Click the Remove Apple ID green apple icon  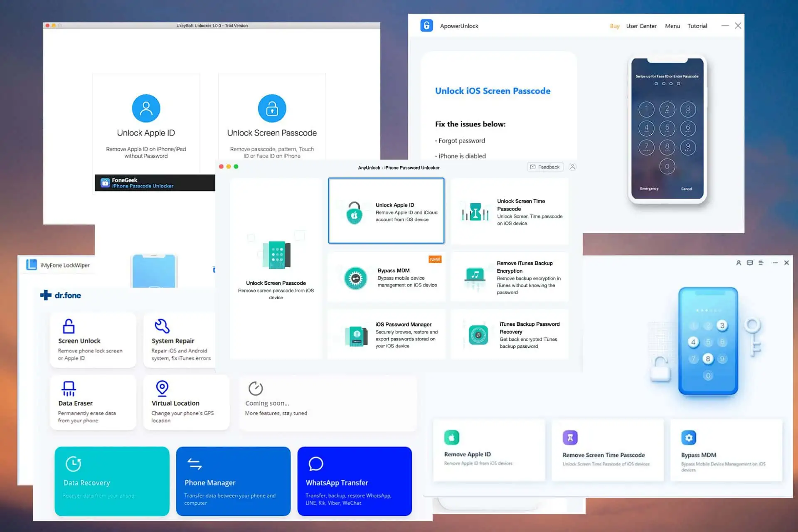tap(451, 437)
